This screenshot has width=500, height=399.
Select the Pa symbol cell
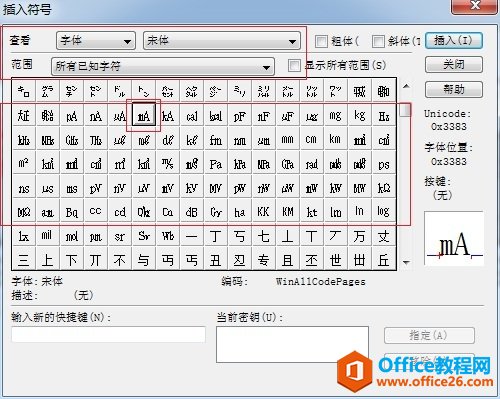click(216, 163)
